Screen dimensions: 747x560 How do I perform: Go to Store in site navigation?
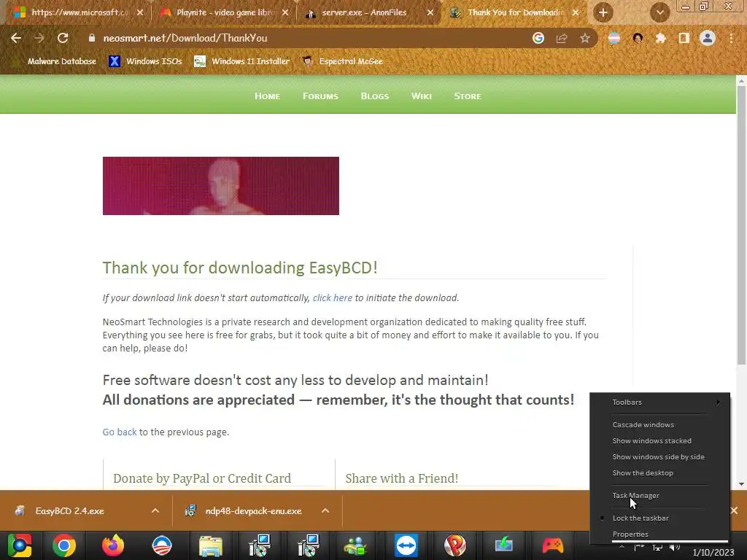468,96
